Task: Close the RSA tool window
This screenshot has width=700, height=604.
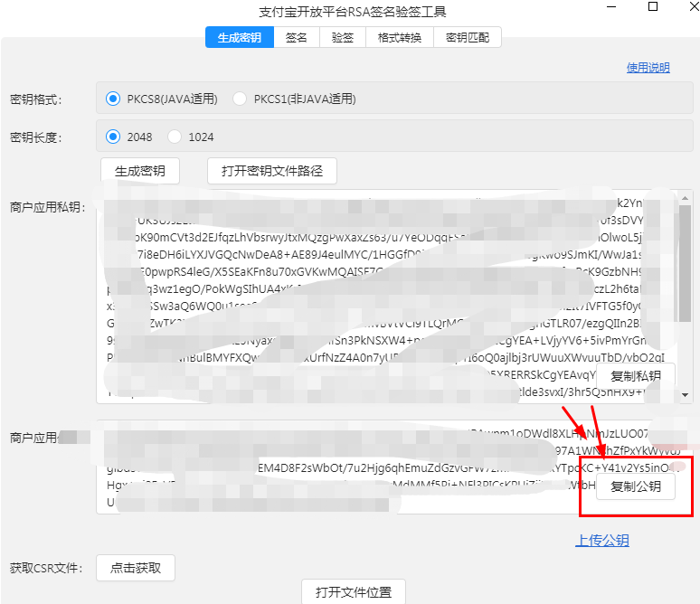Action: coord(695,6)
